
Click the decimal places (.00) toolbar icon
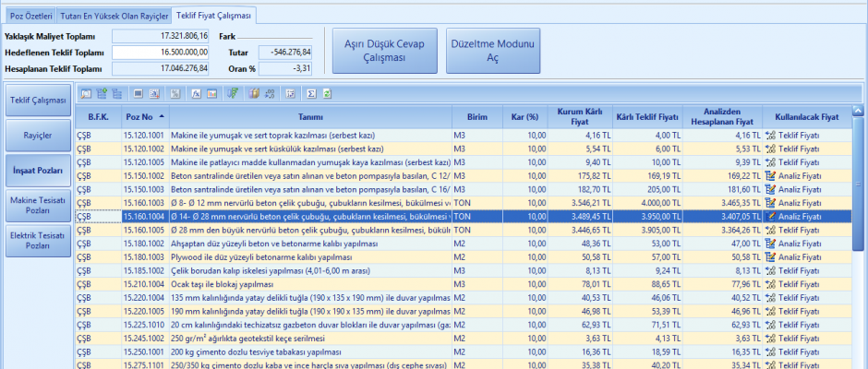click(x=269, y=93)
